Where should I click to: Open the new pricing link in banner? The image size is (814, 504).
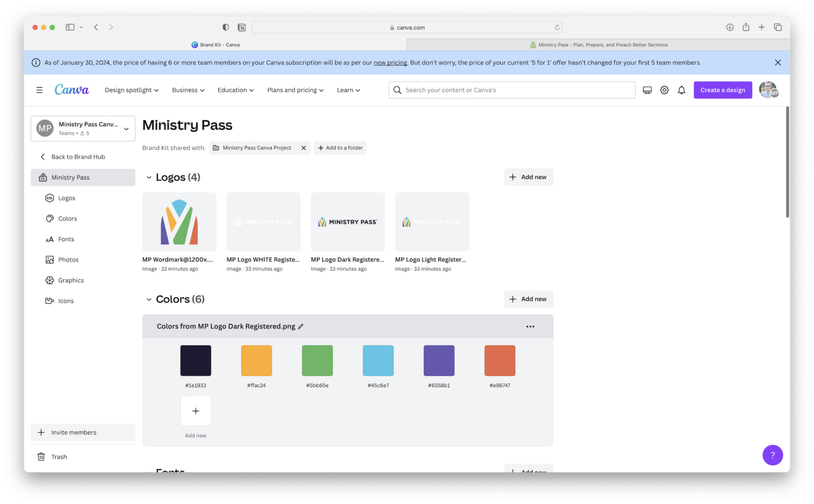(x=390, y=62)
